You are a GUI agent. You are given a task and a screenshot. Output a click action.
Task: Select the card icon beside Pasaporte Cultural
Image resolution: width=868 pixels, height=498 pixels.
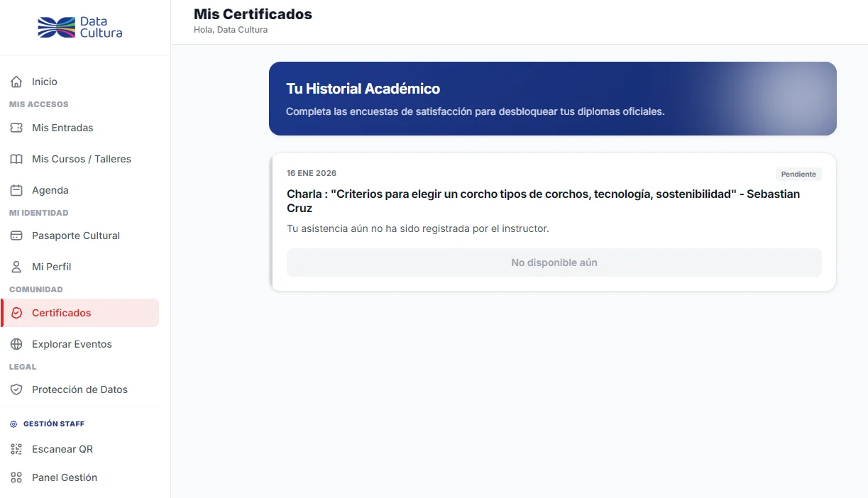16,235
